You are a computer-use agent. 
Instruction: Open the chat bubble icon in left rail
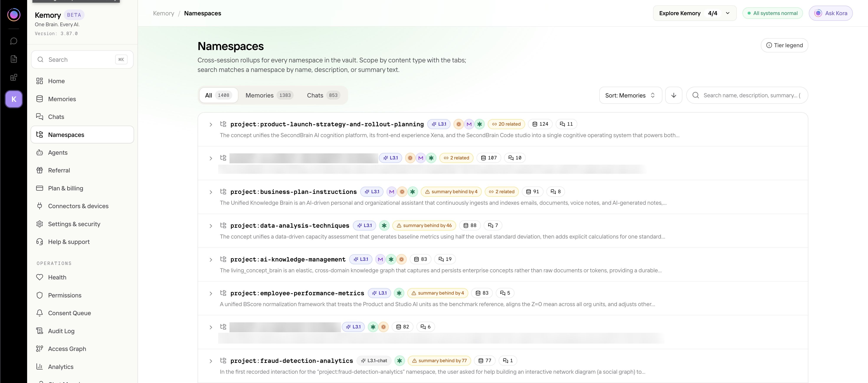13,41
